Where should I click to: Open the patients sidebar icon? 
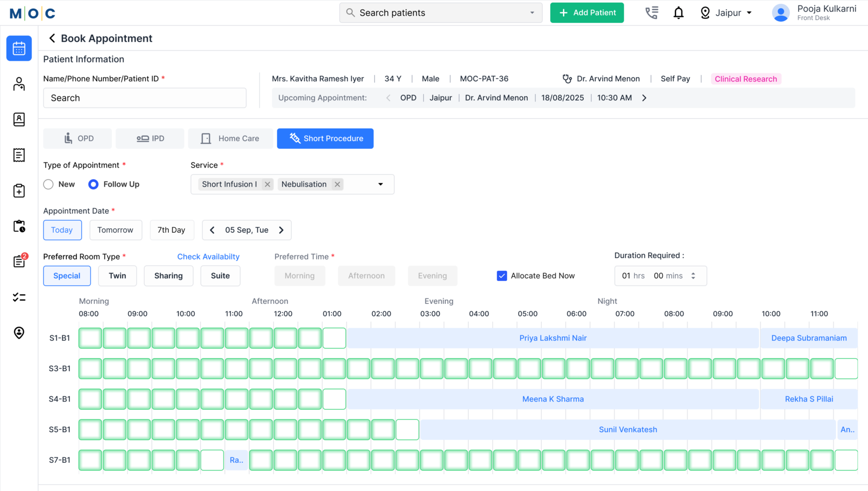tap(19, 84)
